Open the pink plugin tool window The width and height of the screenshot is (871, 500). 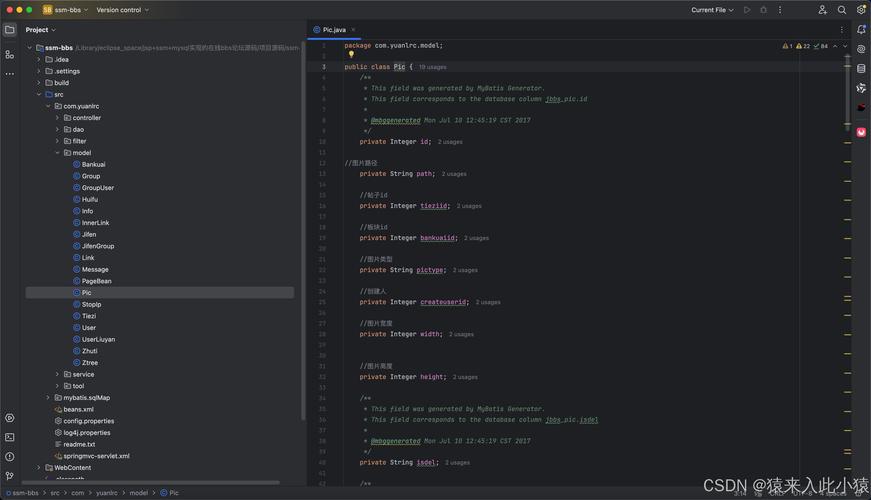pyautogui.click(x=861, y=132)
